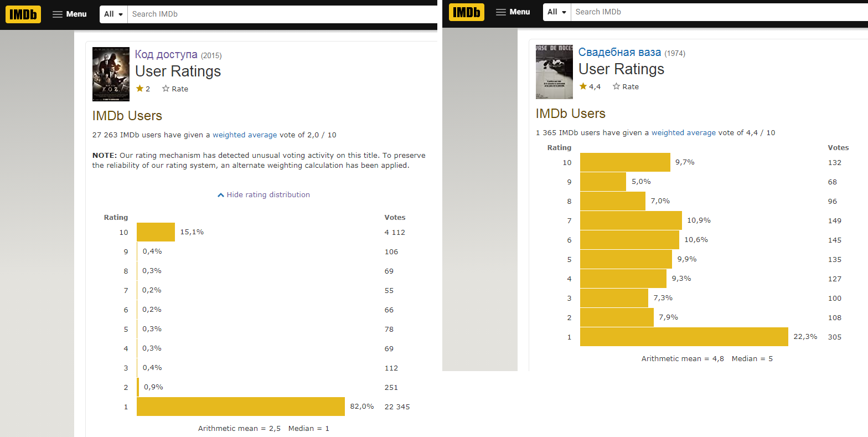Screen dimensions: 868x437
Task: Open weighted average link on right page
Action: click(683, 133)
